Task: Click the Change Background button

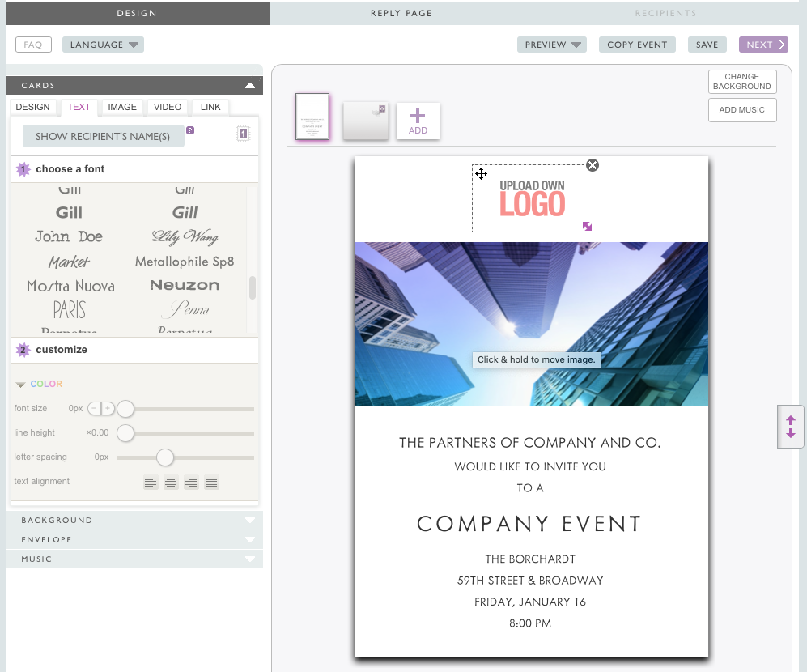Action: click(742, 81)
